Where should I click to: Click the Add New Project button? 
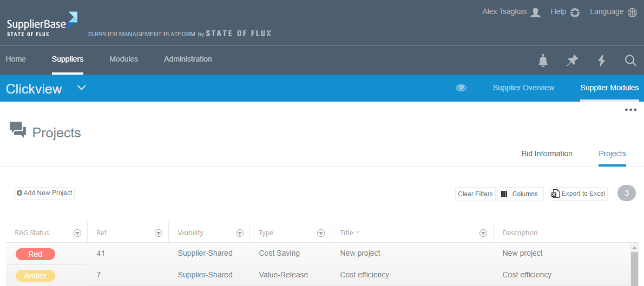click(44, 193)
